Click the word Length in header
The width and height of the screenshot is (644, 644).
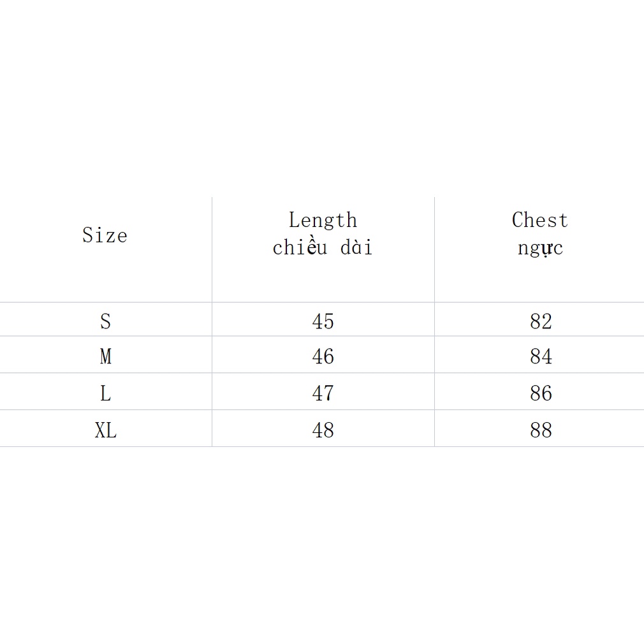tap(323, 220)
